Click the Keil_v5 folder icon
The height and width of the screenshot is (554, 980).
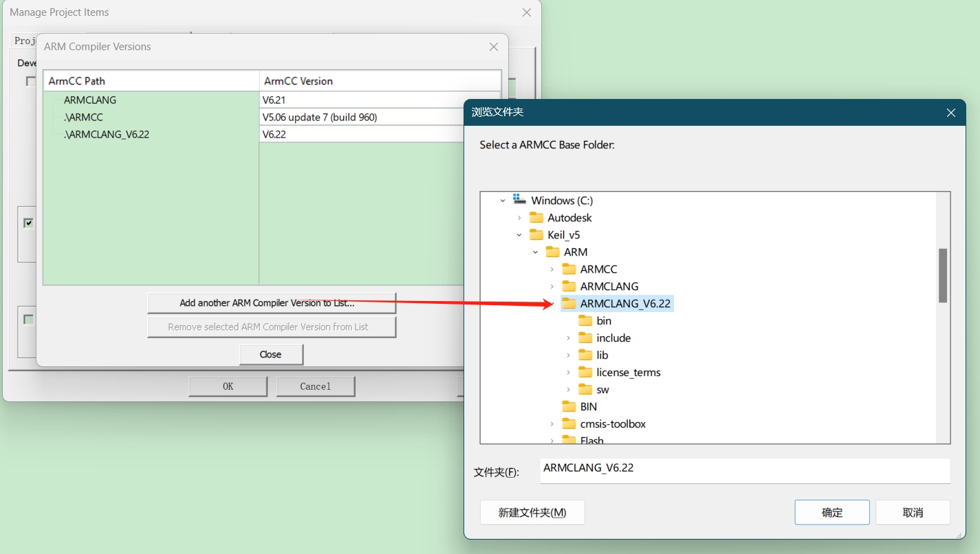[536, 235]
